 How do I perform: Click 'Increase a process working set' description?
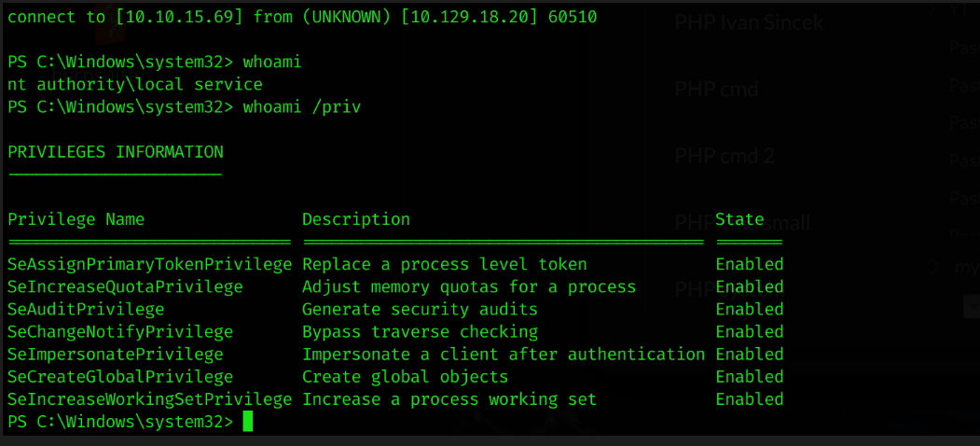(x=450, y=399)
